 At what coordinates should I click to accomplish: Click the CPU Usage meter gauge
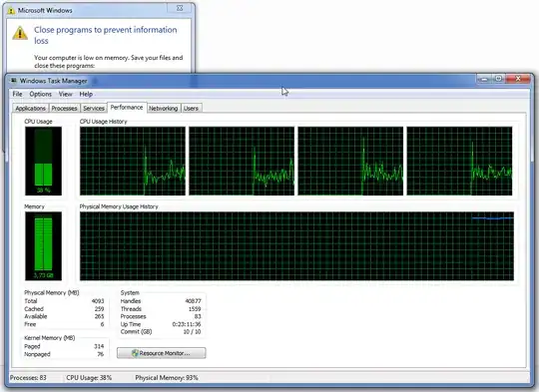click(43, 162)
